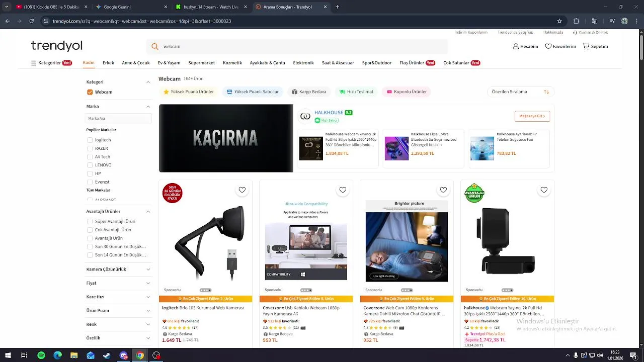The height and width of the screenshot is (362, 644).
Task: Open the Önerilen Sıralama sort dropdown
Action: pyautogui.click(x=520, y=92)
